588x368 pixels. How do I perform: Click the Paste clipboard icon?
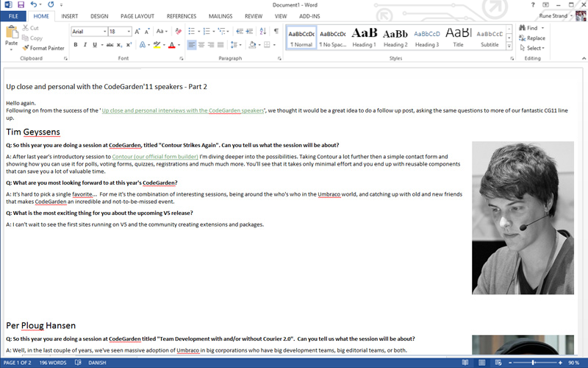pyautogui.click(x=12, y=32)
